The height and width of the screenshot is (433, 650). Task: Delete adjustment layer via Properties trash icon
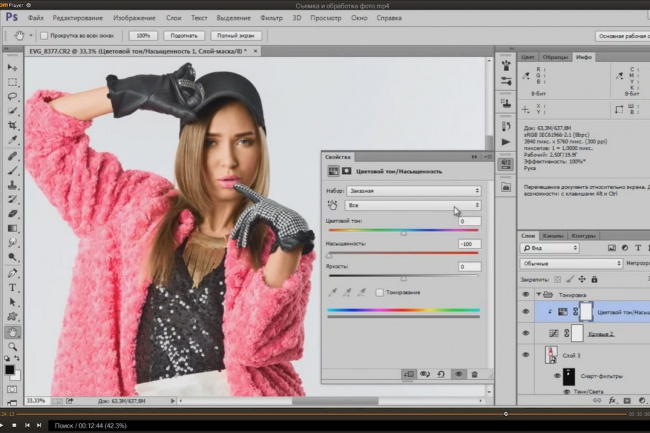tap(474, 374)
